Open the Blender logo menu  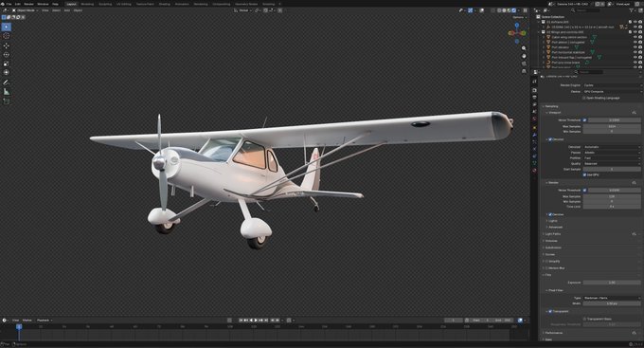[3, 4]
